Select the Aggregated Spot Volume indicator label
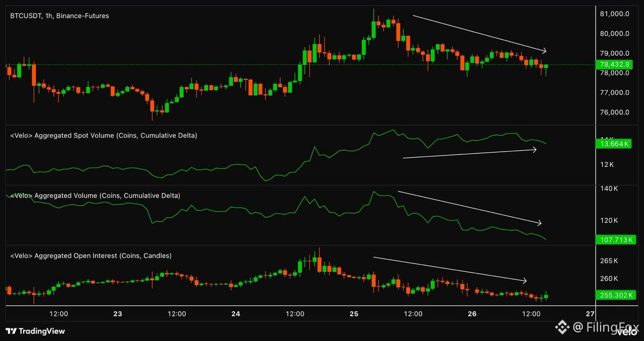 click(x=104, y=136)
